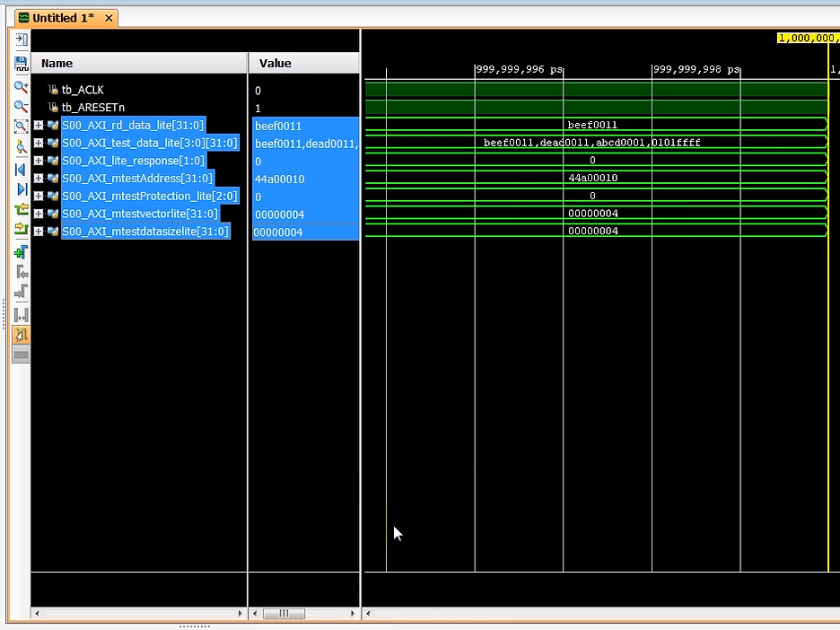Zoom waveform to full view
The height and width of the screenshot is (630, 840).
(21, 127)
